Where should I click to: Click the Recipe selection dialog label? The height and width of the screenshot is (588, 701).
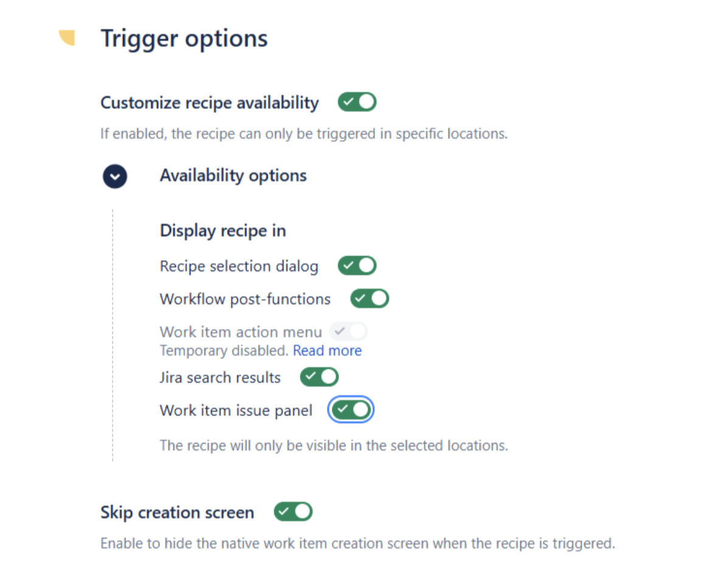tap(239, 267)
